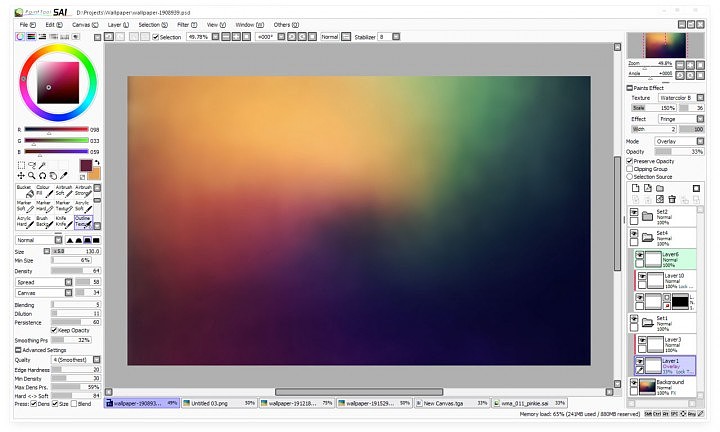720x432 pixels.
Task: Hide the Background layer
Action: click(634, 383)
